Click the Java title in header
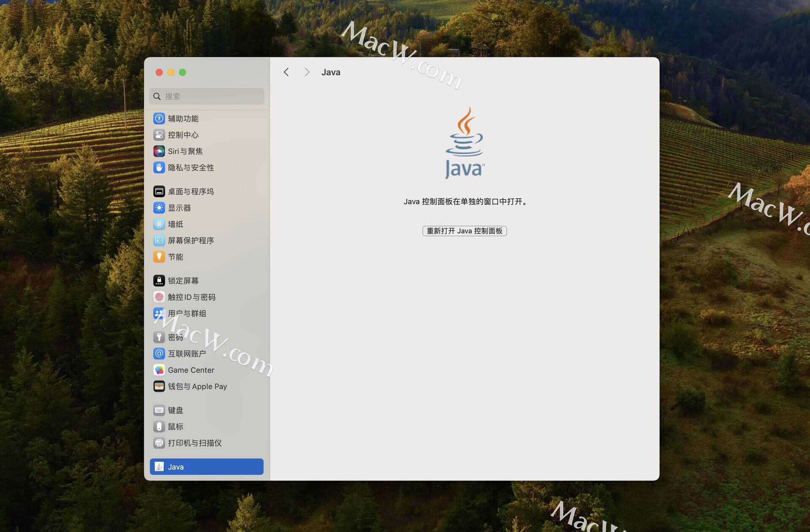This screenshot has width=810, height=532. pyautogui.click(x=331, y=72)
